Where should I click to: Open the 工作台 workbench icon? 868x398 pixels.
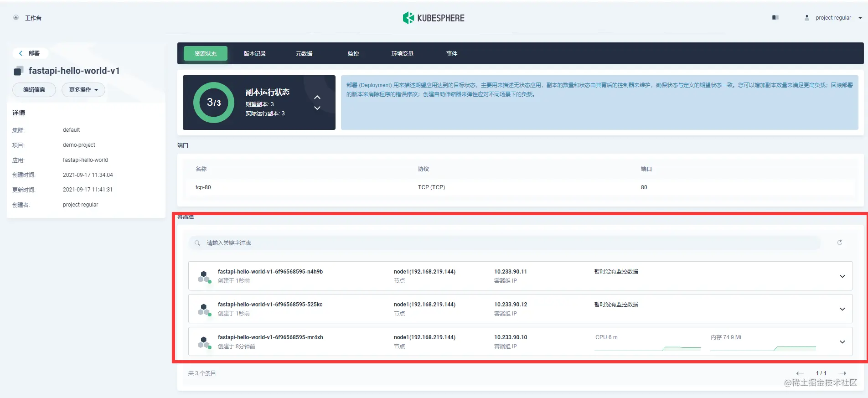point(16,18)
